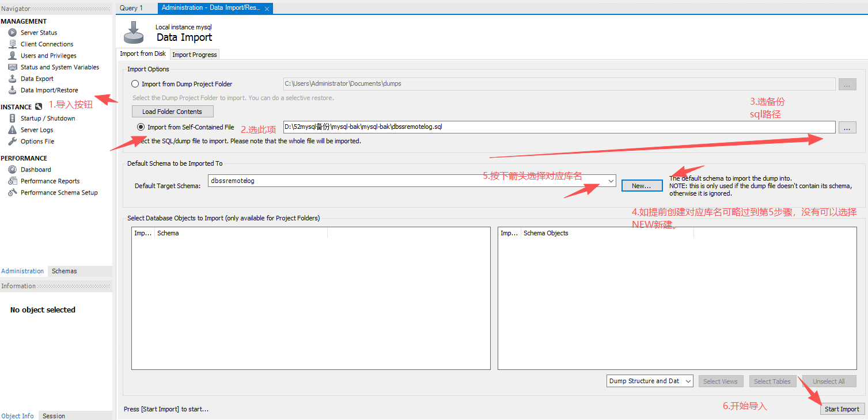868x420 pixels.
Task: Switch navigator to Schemas tab
Action: [64, 271]
